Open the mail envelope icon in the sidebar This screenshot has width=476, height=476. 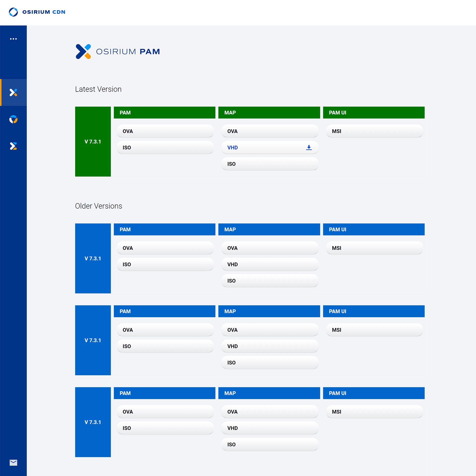tap(13, 463)
